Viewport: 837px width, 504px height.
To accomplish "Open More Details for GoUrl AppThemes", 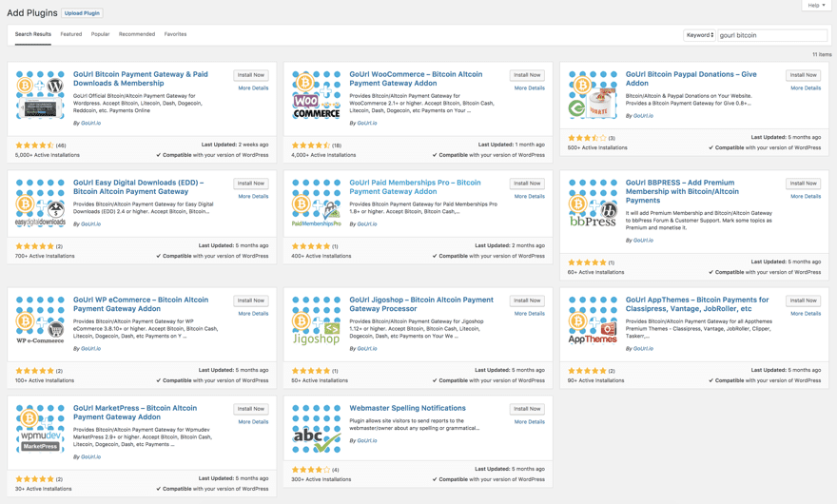I will (x=805, y=314).
